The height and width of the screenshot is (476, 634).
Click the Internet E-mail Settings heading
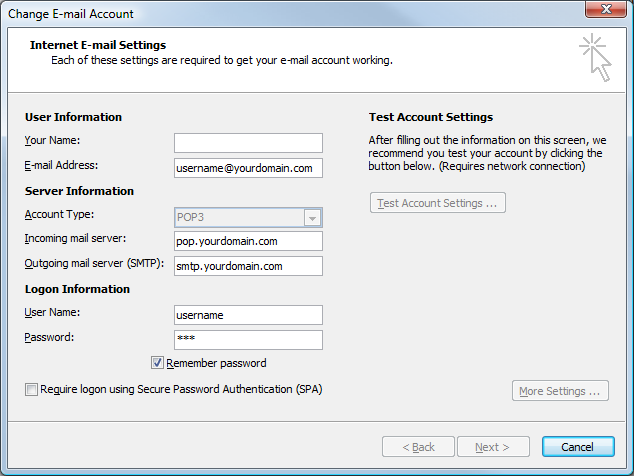98,45
